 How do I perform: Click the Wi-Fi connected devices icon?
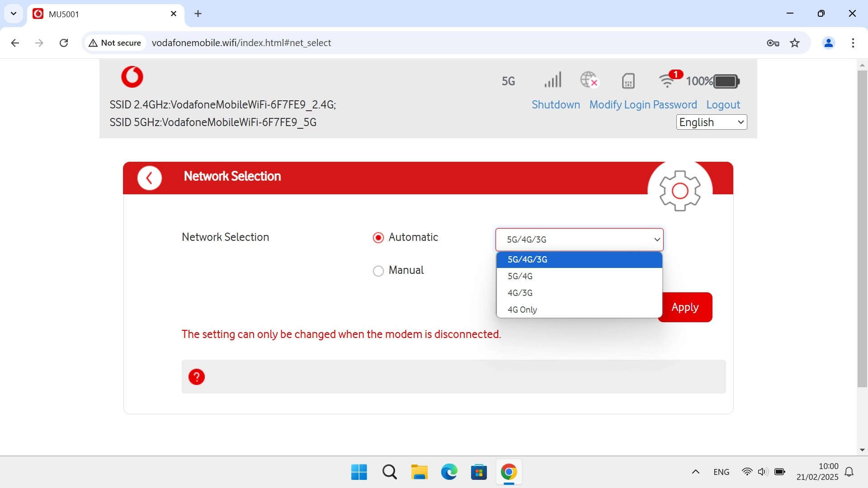667,80
